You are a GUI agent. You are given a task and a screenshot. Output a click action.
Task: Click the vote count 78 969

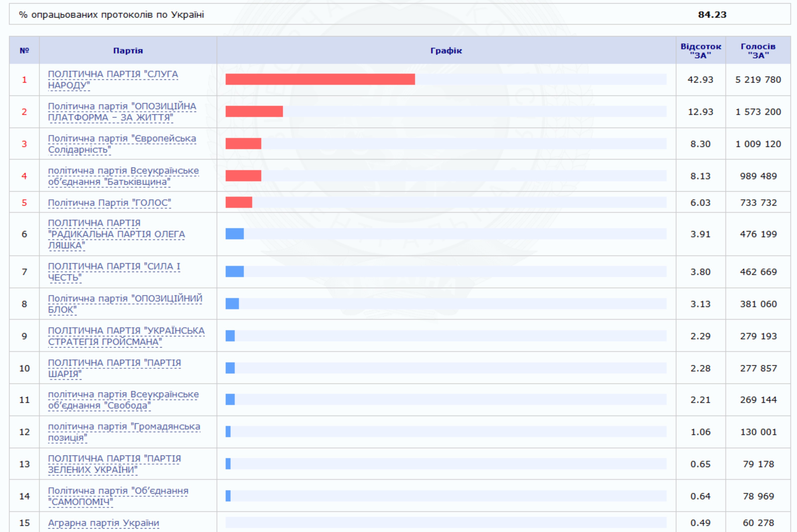click(x=759, y=496)
